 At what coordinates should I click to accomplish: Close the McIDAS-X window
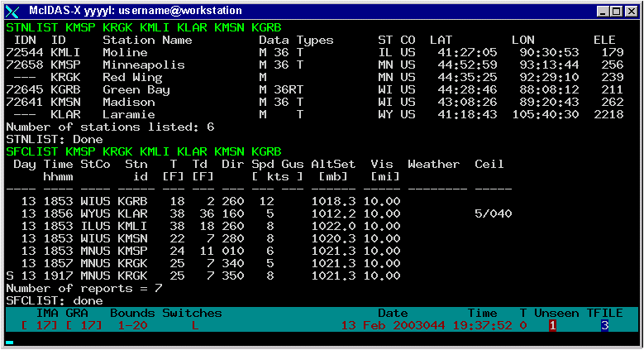(631, 11)
